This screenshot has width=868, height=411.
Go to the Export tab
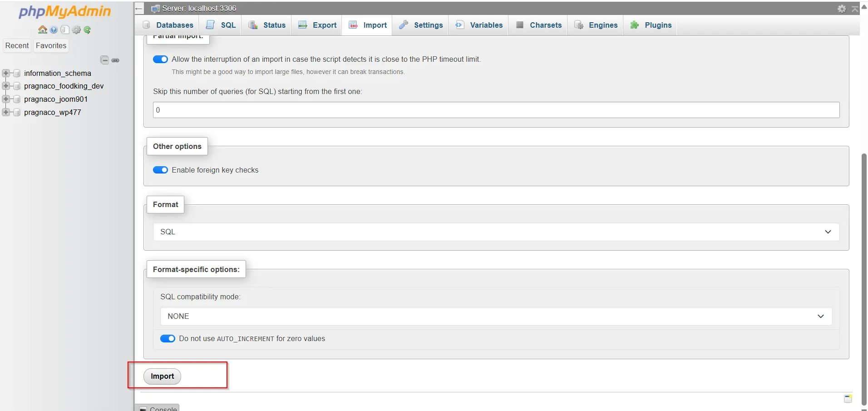tap(317, 25)
